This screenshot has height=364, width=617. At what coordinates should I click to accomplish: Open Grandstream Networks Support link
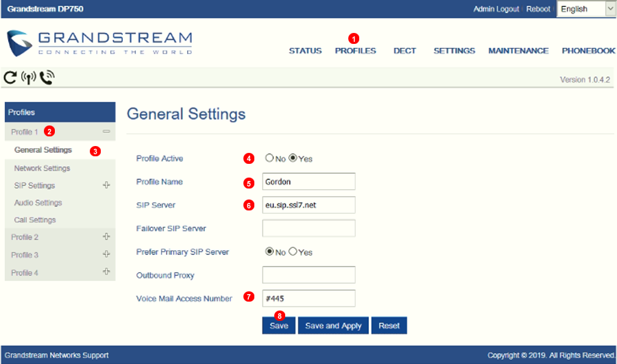pos(57,355)
